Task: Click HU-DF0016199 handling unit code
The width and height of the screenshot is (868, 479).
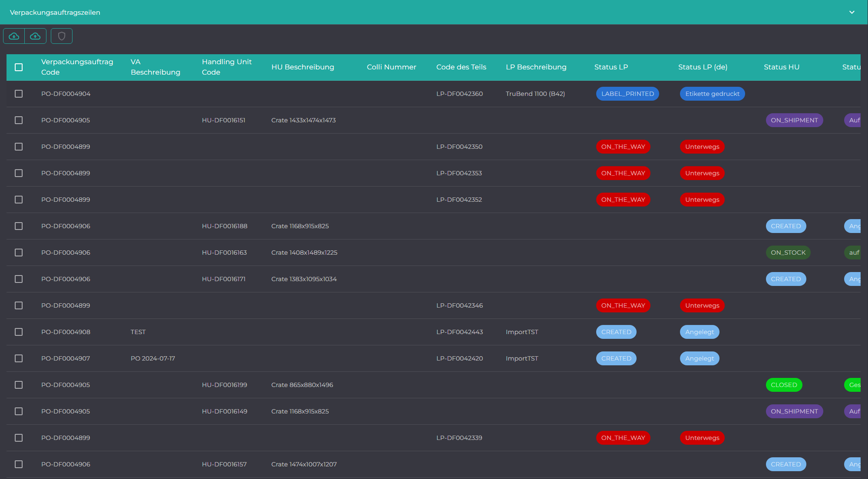Action: coord(224,385)
